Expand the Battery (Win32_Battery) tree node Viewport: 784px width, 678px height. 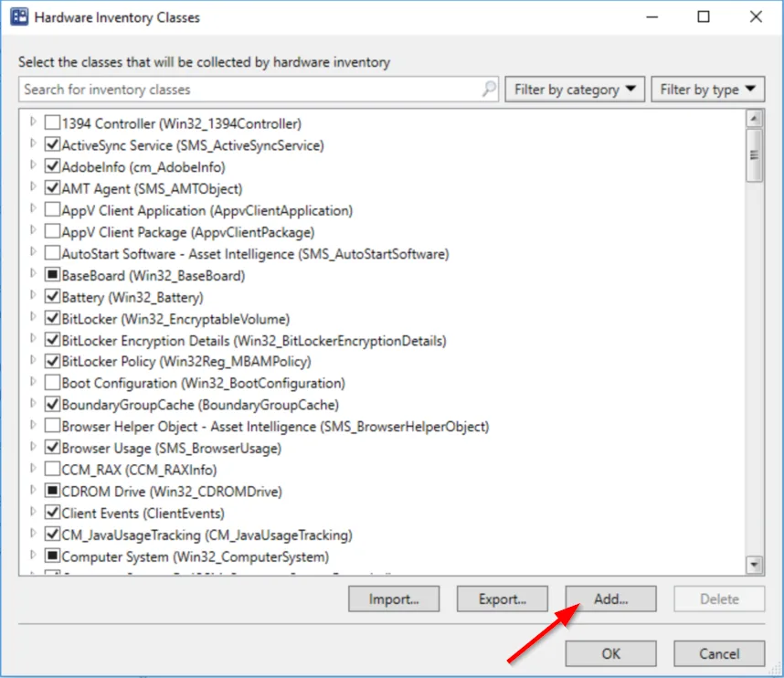click(33, 295)
